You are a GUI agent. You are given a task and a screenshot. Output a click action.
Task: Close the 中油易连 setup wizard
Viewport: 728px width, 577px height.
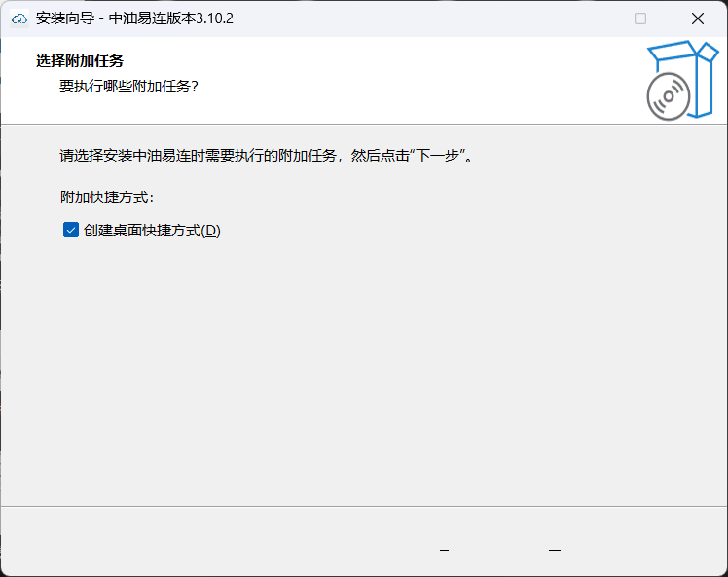click(698, 18)
